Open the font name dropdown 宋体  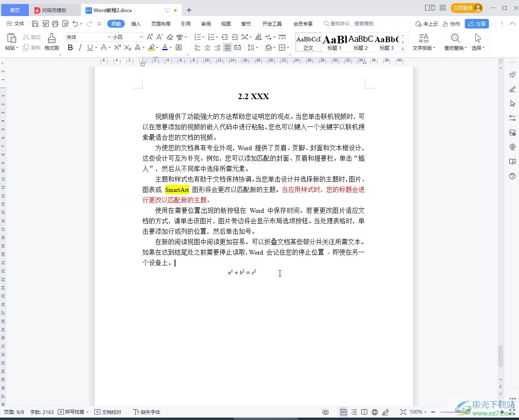click(109, 37)
